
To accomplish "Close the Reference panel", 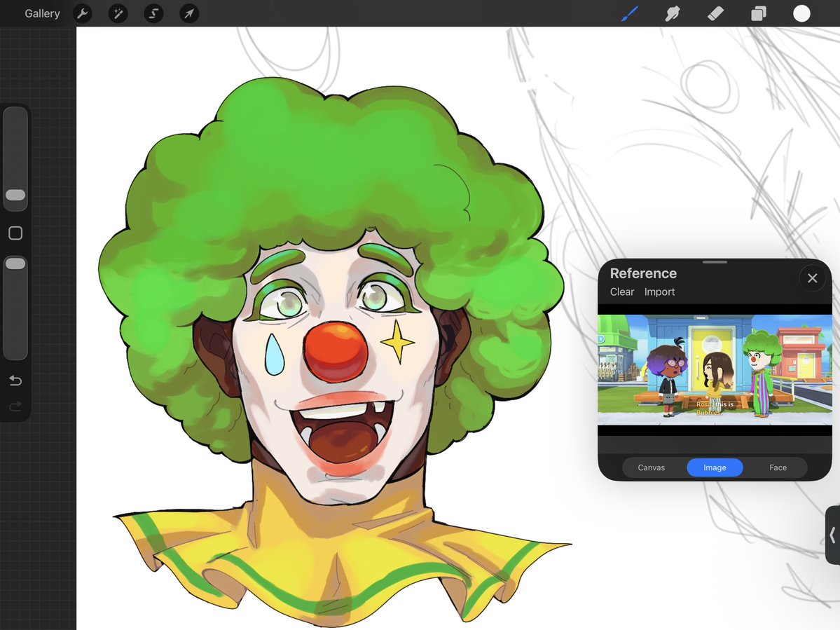I will pyautogui.click(x=812, y=278).
